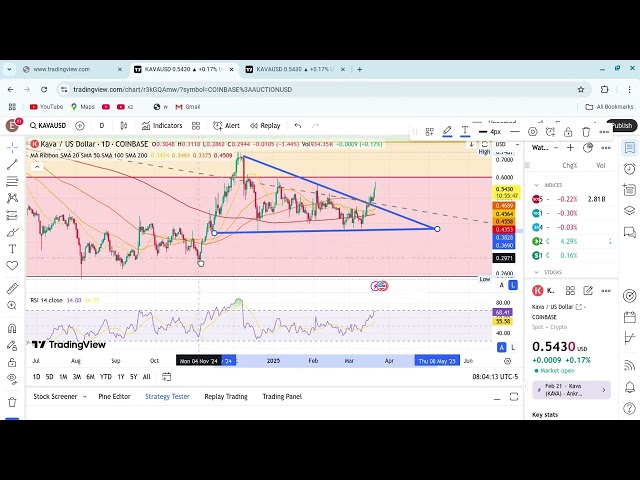Maximize the bottom panel
The image size is (640, 480).
pyautogui.click(x=514, y=397)
